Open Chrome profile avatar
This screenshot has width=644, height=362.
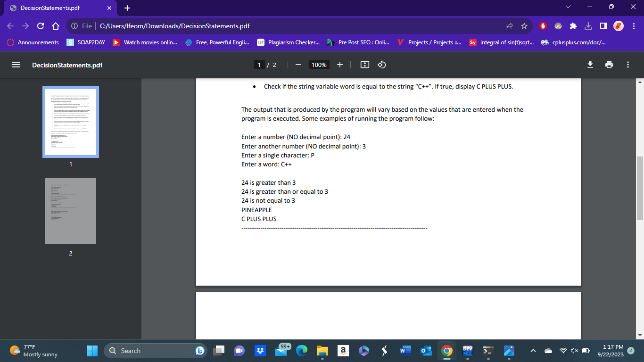(x=619, y=26)
